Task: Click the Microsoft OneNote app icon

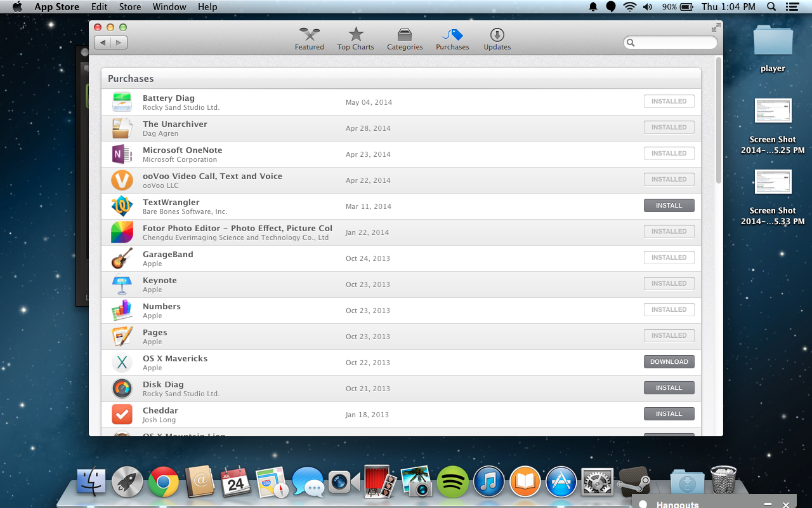Action: click(x=122, y=154)
